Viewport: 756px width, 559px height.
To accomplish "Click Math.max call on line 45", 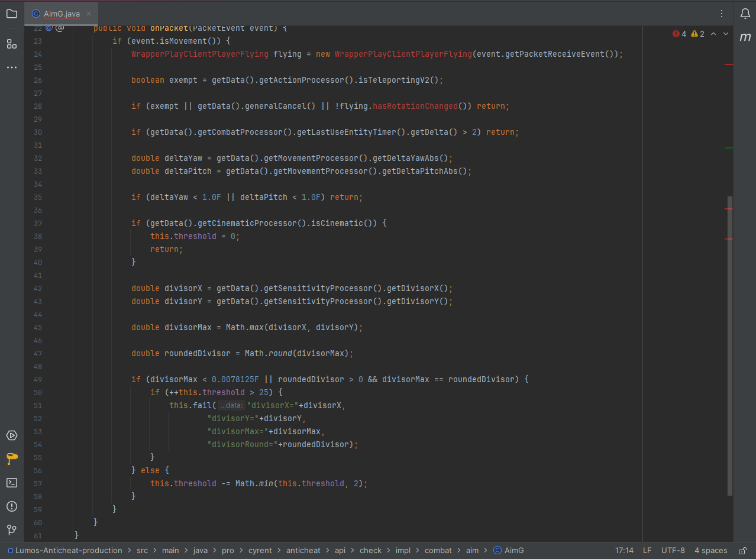I will 245,327.
